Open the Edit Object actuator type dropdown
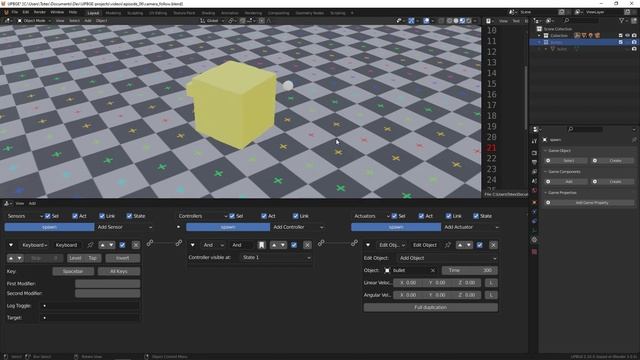The width and height of the screenshot is (640, 360). point(391,245)
